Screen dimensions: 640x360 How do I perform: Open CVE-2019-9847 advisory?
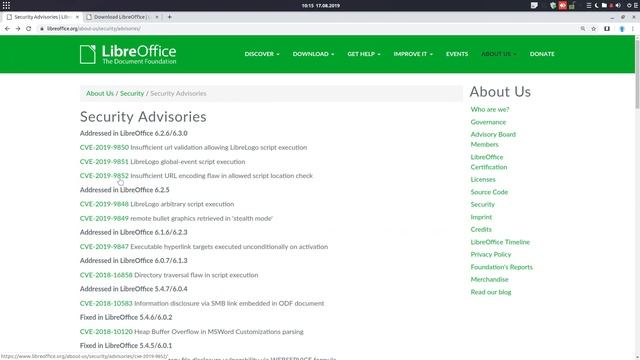[104, 247]
